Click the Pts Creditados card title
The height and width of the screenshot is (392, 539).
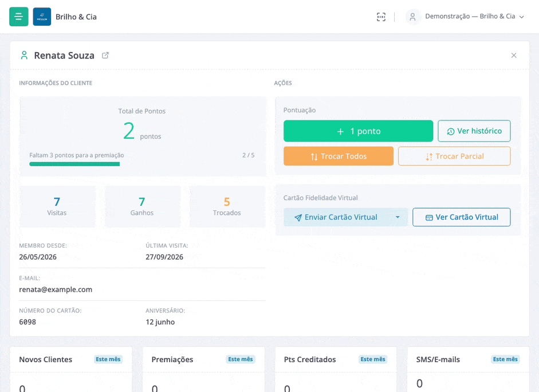point(310,360)
